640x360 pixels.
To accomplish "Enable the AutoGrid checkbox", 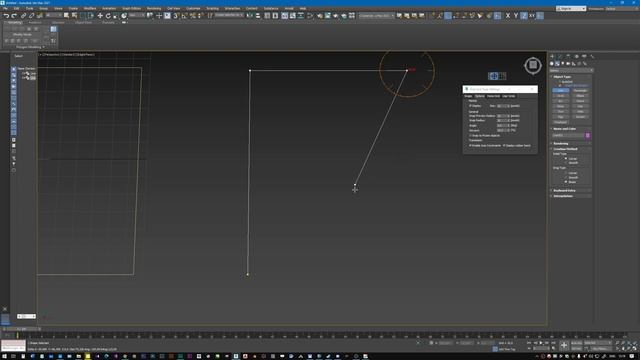I will 560,82.
